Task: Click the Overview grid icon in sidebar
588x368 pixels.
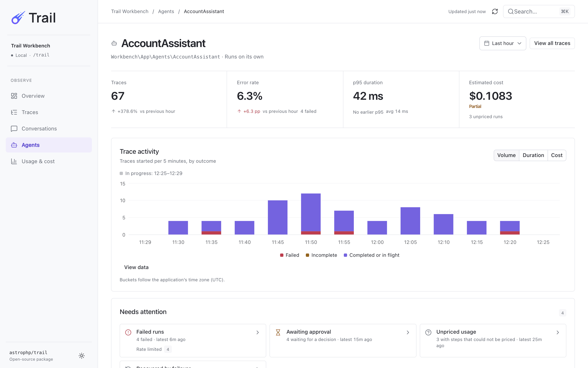Action: 14,96
